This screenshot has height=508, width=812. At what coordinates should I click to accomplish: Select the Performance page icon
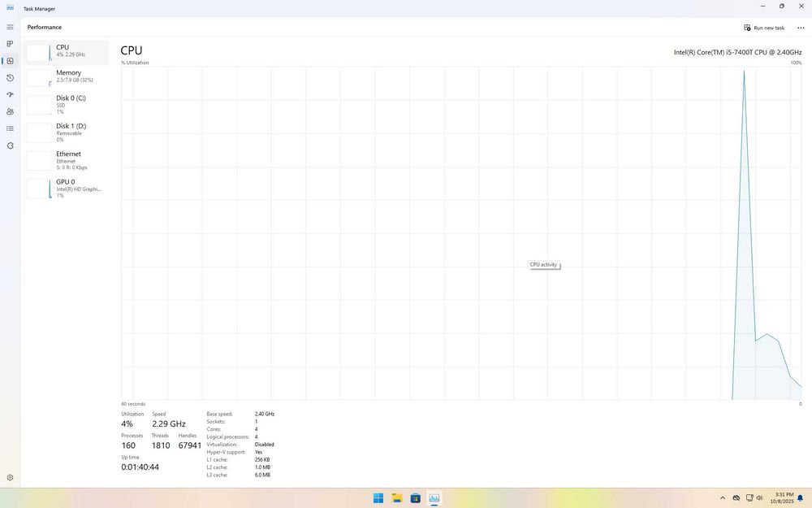click(x=10, y=61)
